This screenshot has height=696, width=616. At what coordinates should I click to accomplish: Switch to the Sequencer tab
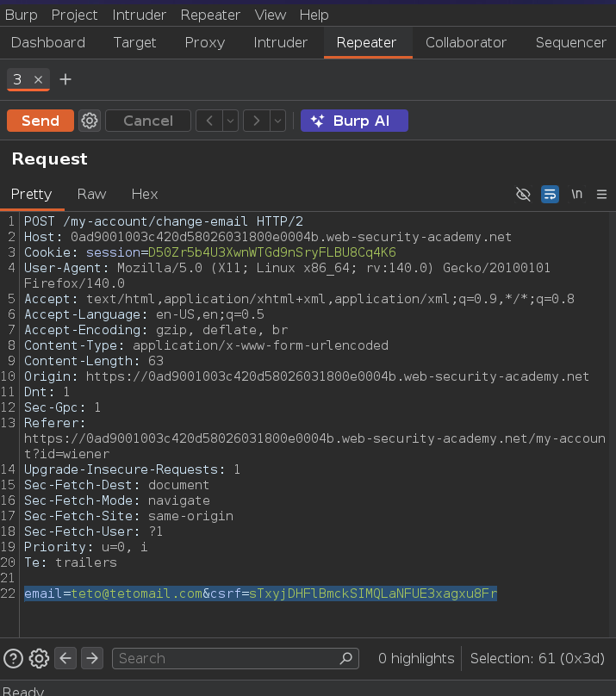570,42
